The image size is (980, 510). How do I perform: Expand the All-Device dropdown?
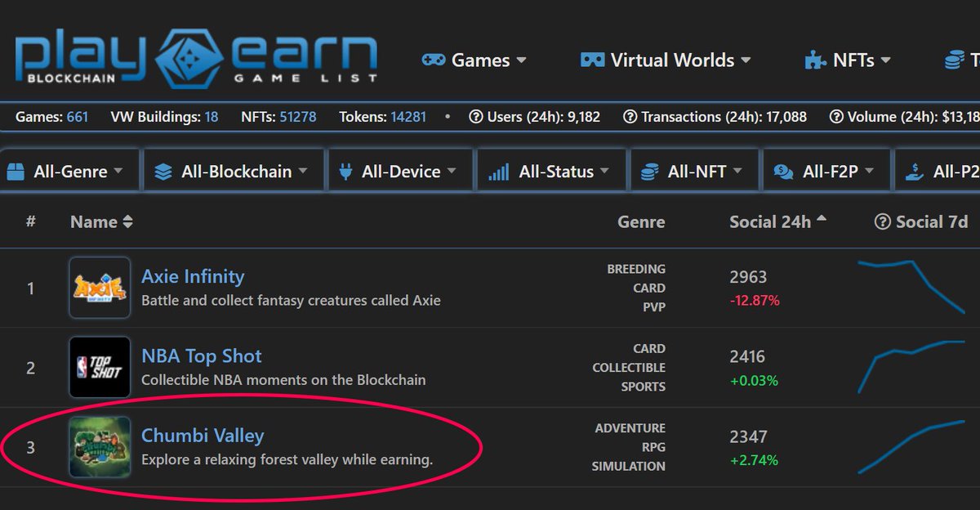(401, 172)
